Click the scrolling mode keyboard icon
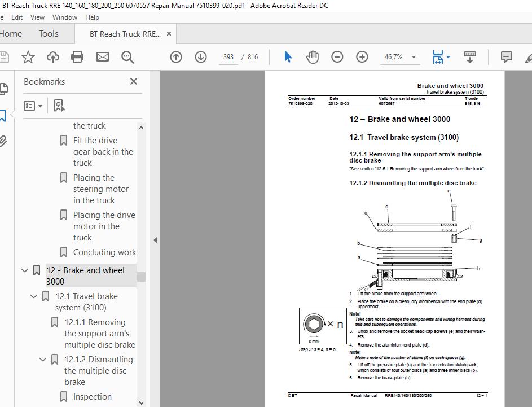Screen dimensions: 532x407 470,57
